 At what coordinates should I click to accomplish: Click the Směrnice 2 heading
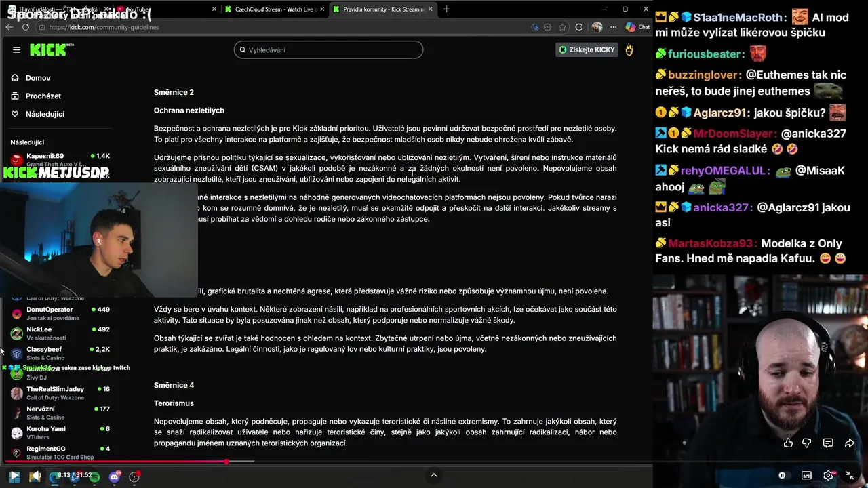pos(174,92)
